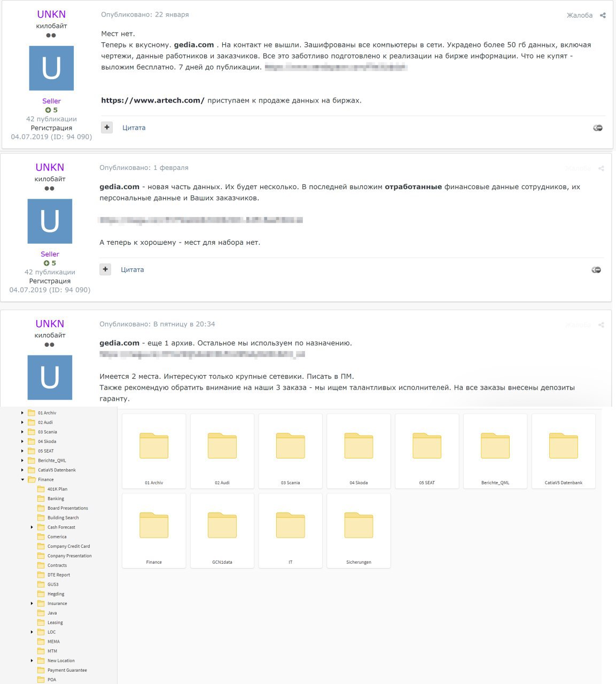
Task: Expand the 03 Scania tree node arrow
Action: [x=22, y=432]
